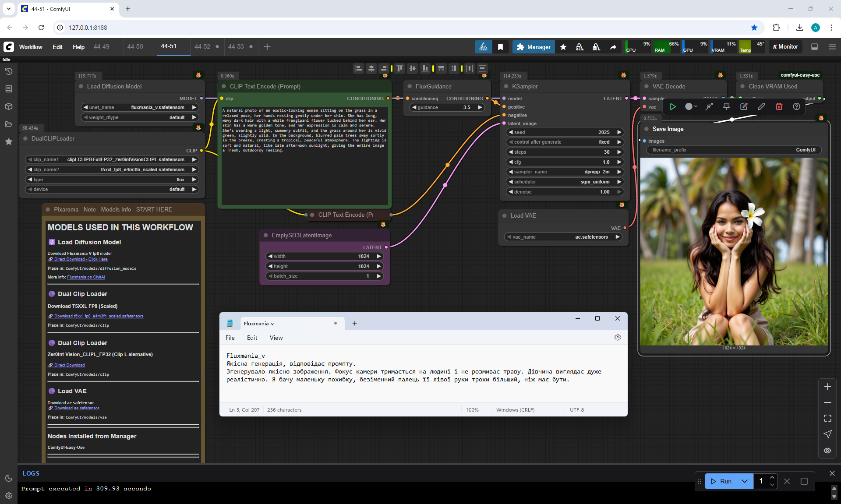Click the green play icon on node toolbar
841x504 pixels.
(673, 106)
